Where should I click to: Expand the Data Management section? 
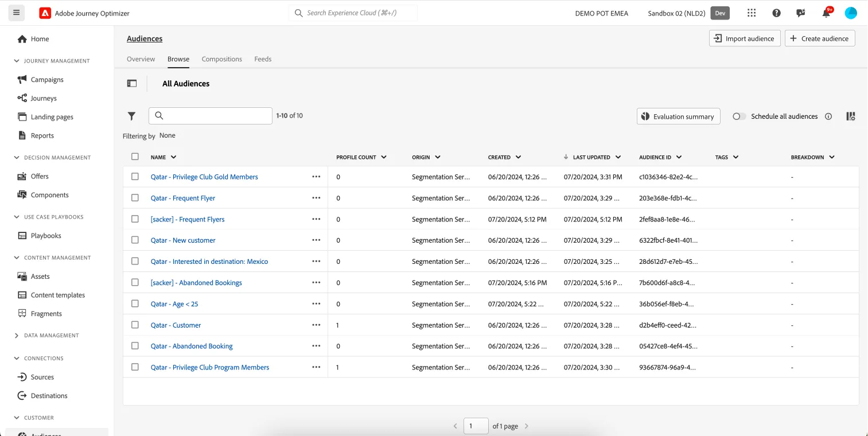[17, 336]
